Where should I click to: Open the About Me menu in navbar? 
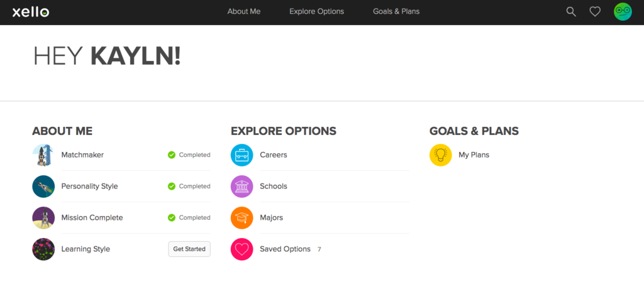(244, 11)
